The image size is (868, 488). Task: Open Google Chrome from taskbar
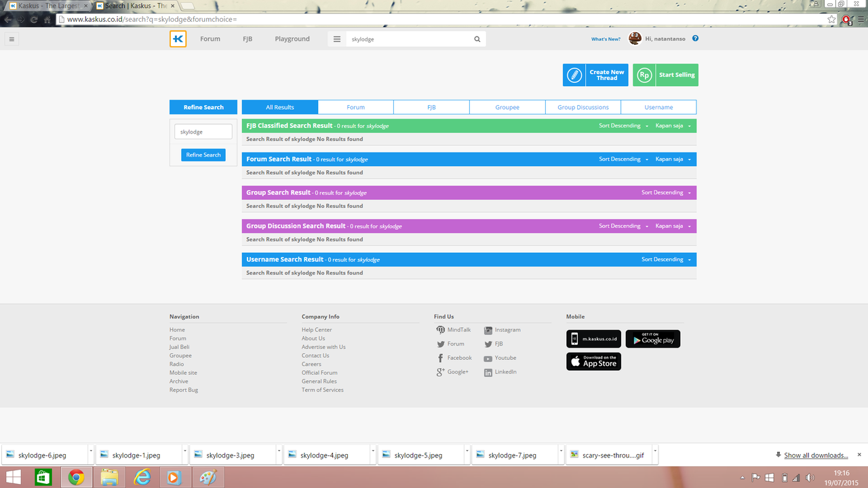76,477
